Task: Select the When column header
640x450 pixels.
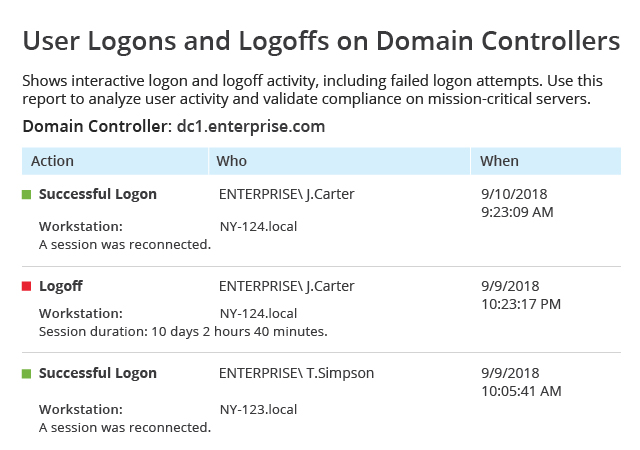Action: point(546,161)
